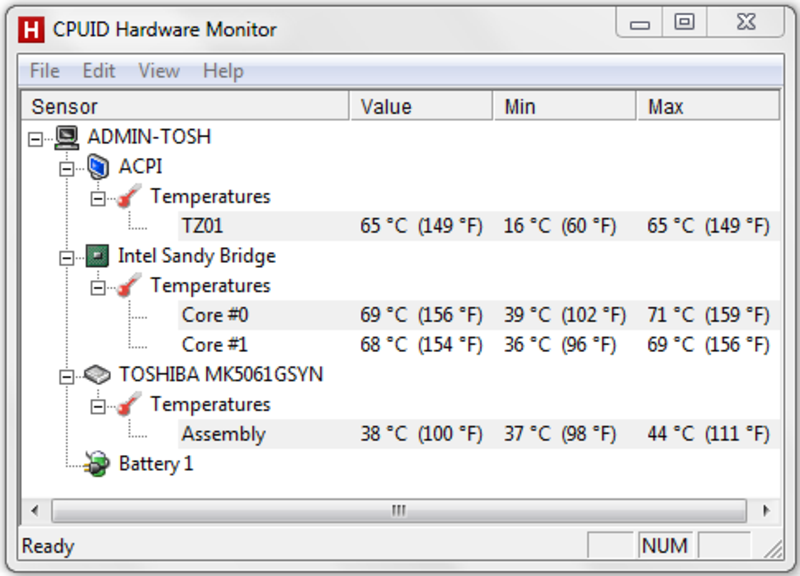The height and width of the screenshot is (576, 800).
Task: Click the horizontal scrollbar thumb
Action: tap(399, 510)
